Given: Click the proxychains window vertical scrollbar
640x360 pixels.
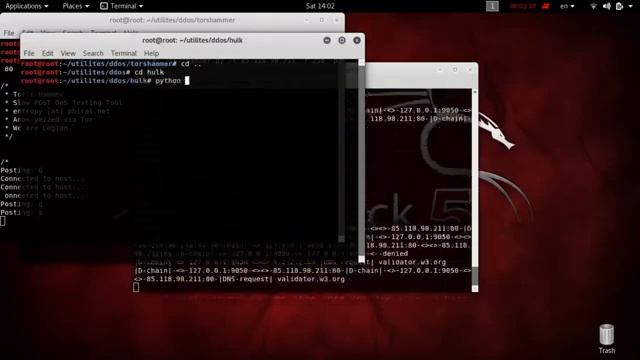Looking at the screenshot, I should (475, 190).
